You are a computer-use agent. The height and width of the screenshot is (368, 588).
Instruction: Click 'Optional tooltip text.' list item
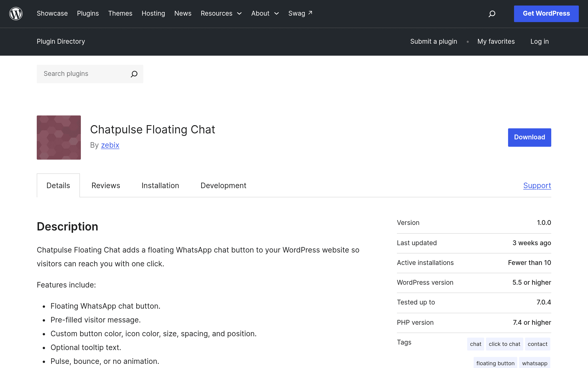pos(86,347)
